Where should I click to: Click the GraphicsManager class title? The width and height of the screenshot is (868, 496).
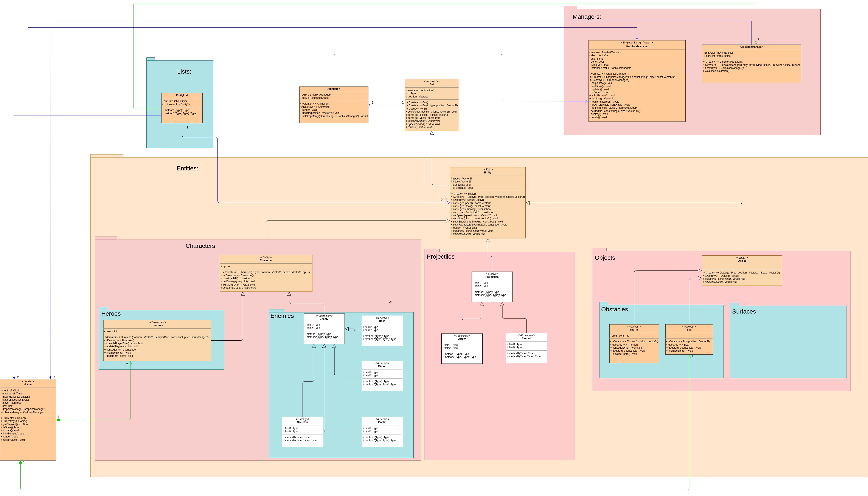(x=637, y=46)
